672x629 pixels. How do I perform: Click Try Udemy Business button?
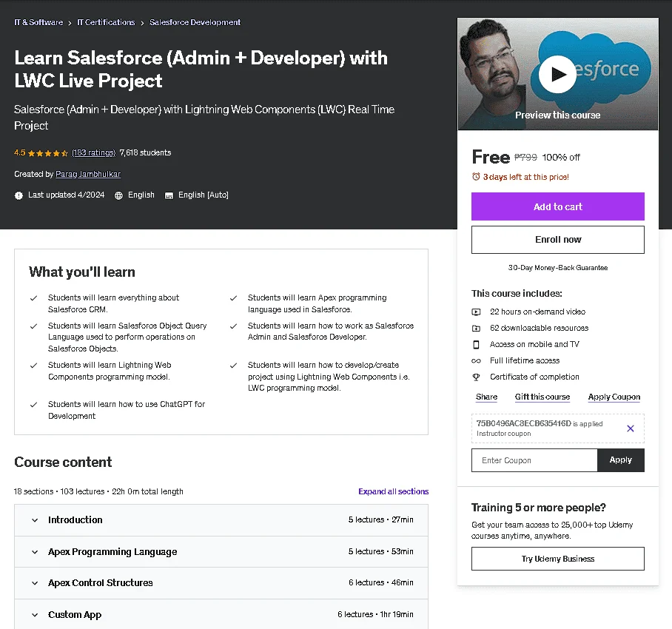click(x=557, y=559)
